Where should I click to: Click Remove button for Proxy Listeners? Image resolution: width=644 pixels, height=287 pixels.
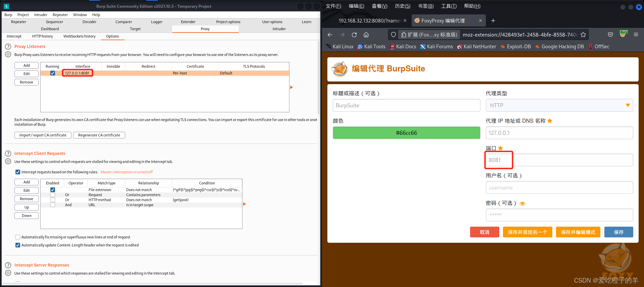[27, 82]
